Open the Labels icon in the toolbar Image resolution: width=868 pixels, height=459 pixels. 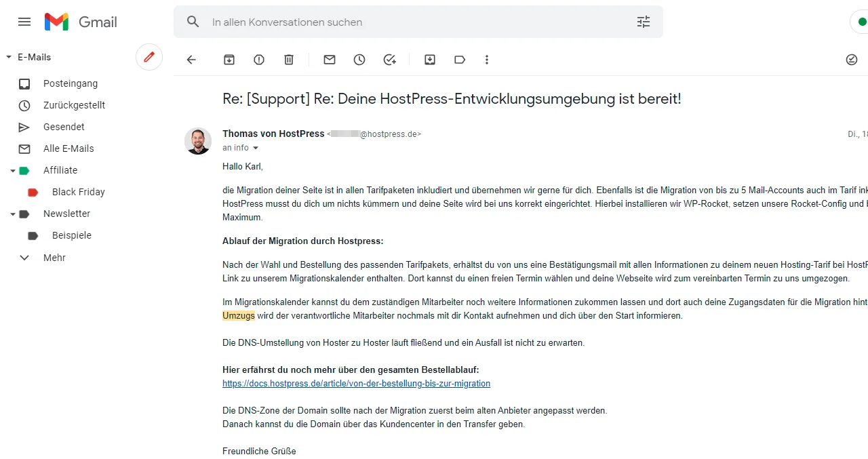coord(460,60)
